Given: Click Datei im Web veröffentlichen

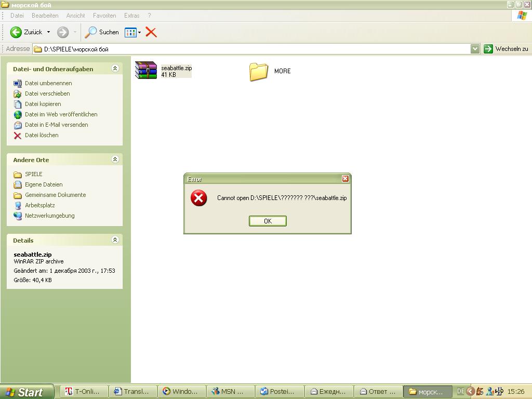Looking at the screenshot, I should [x=61, y=114].
